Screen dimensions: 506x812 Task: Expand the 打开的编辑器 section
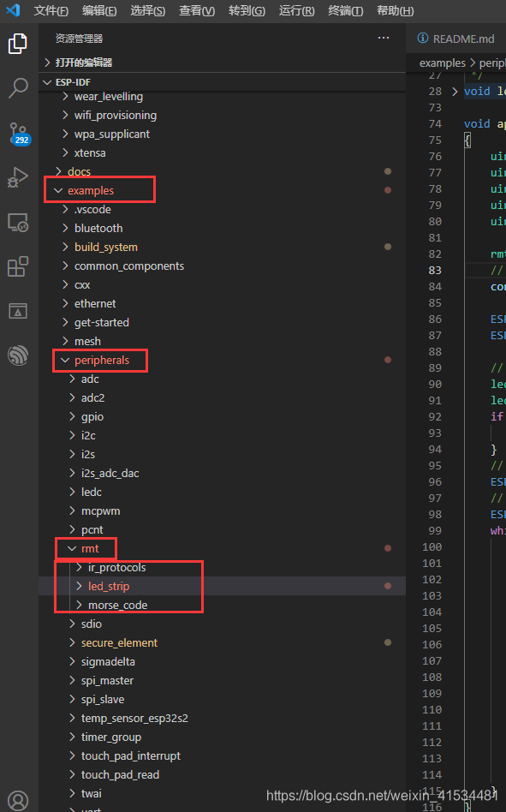[223, 63]
